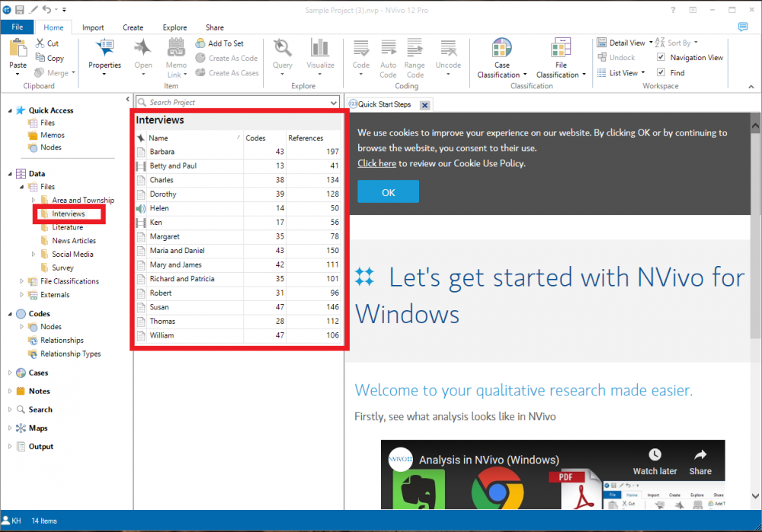
Task: Switch to the Explore ribbon tab
Action: click(175, 27)
